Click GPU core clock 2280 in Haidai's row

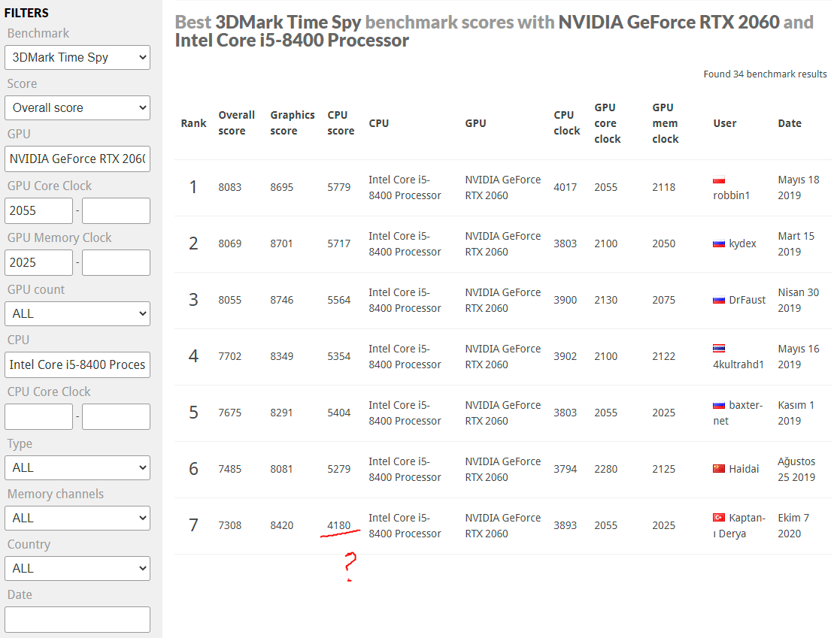pos(606,470)
